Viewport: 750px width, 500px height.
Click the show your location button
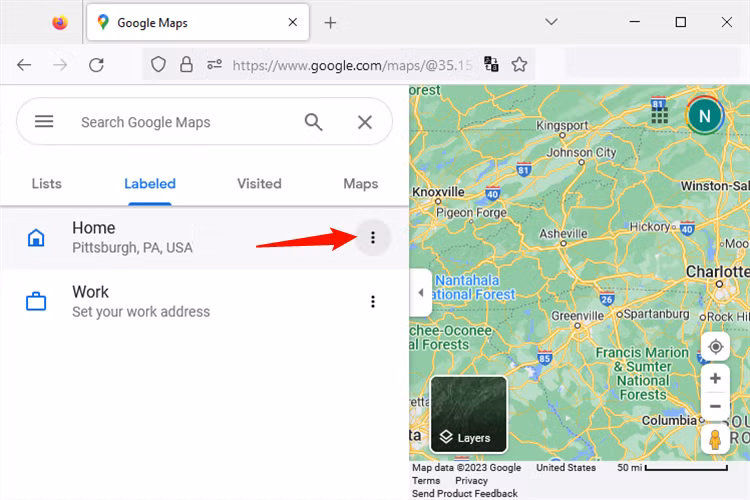coord(715,347)
